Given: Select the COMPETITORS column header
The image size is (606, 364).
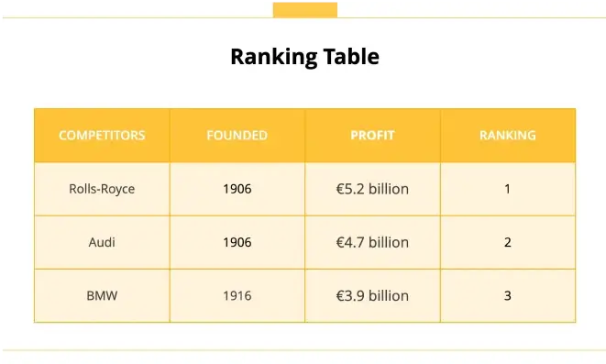Looking at the screenshot, I should pyautogui.click(x=102, y=136).
